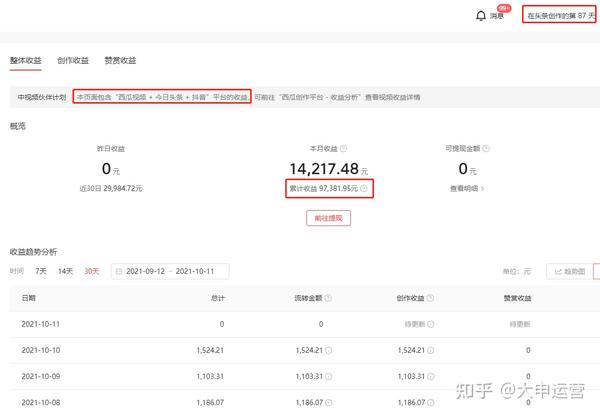Image resolution: width=600 pixels, height=415 pixels.
Task: Select the 7天 time range
Action: [x=41, y=271]
